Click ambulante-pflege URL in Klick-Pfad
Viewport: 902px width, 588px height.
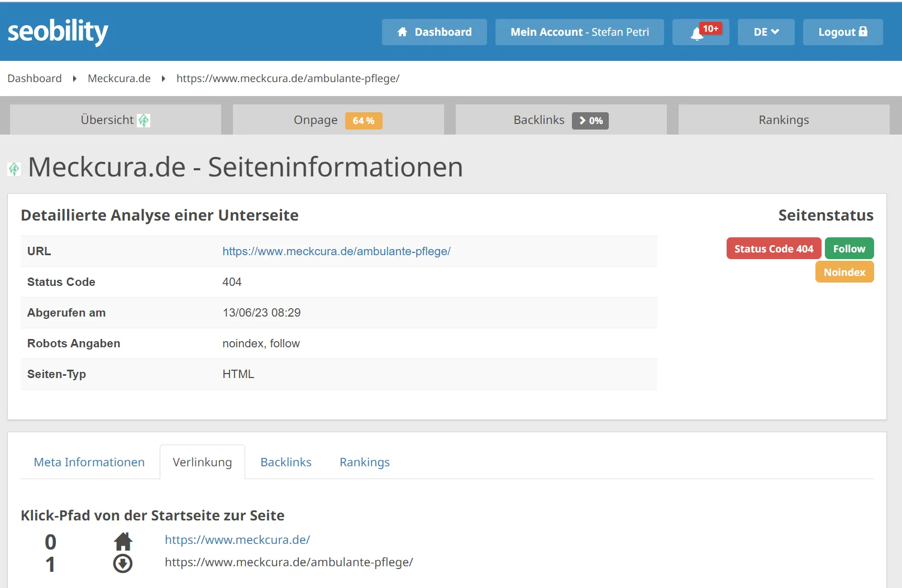point(289,562)
